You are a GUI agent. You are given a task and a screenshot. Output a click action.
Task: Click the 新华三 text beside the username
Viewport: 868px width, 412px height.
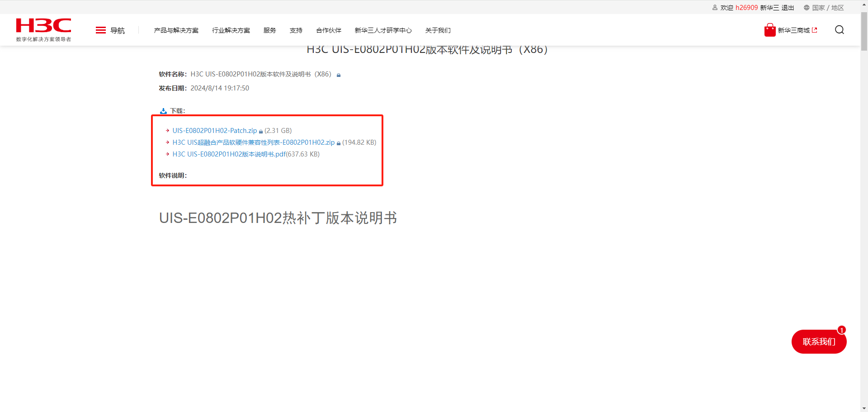click(x=769, y=8)
